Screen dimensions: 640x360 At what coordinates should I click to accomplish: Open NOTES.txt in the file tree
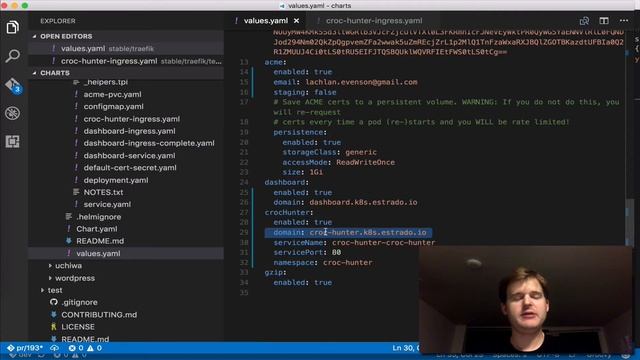103,192
